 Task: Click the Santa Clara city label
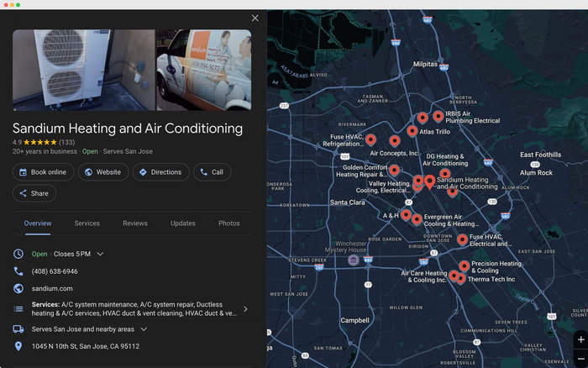347,202
